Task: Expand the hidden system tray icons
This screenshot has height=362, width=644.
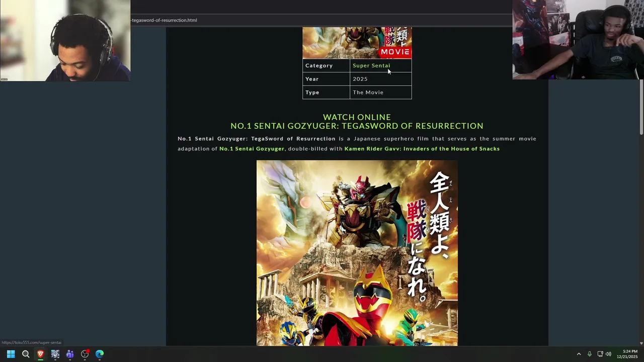Action: (x=579, y=354)
